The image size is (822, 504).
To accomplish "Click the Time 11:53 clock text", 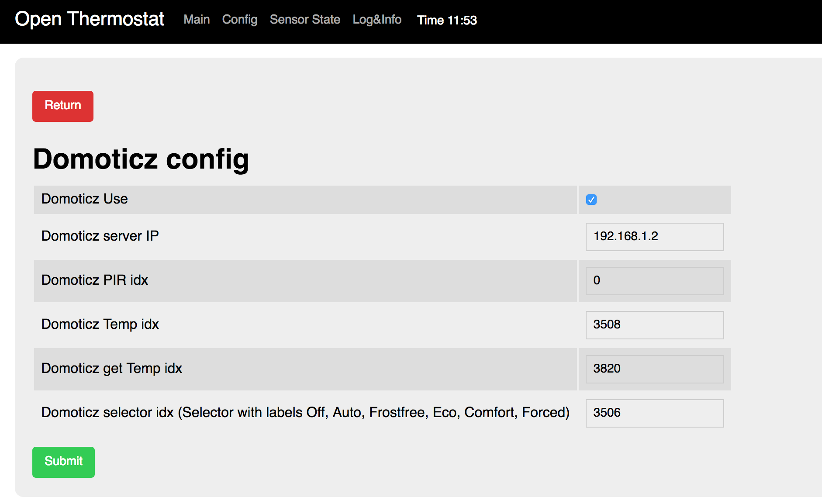I will coord(447,20).
